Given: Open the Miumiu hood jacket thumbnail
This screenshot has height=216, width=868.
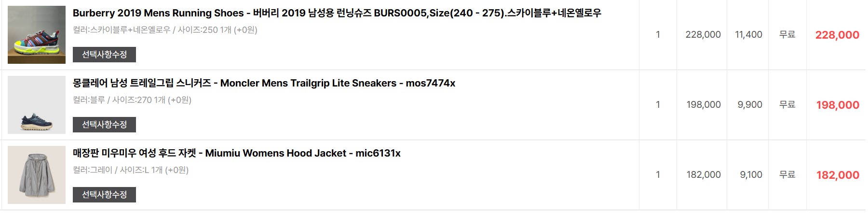Looking at the screenshot, I should [x=37, y=175].
